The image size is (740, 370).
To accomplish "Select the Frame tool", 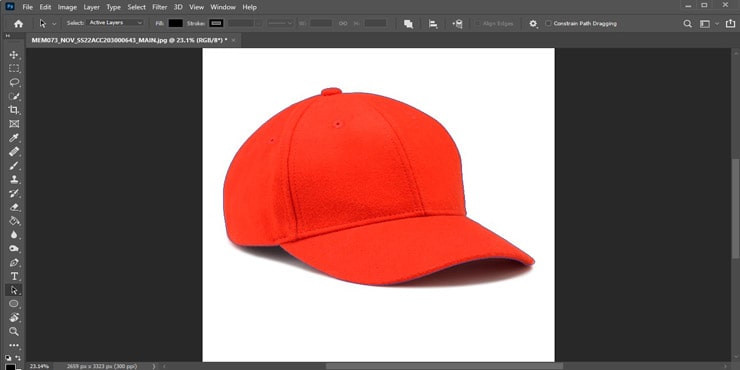I will point(14,124).
